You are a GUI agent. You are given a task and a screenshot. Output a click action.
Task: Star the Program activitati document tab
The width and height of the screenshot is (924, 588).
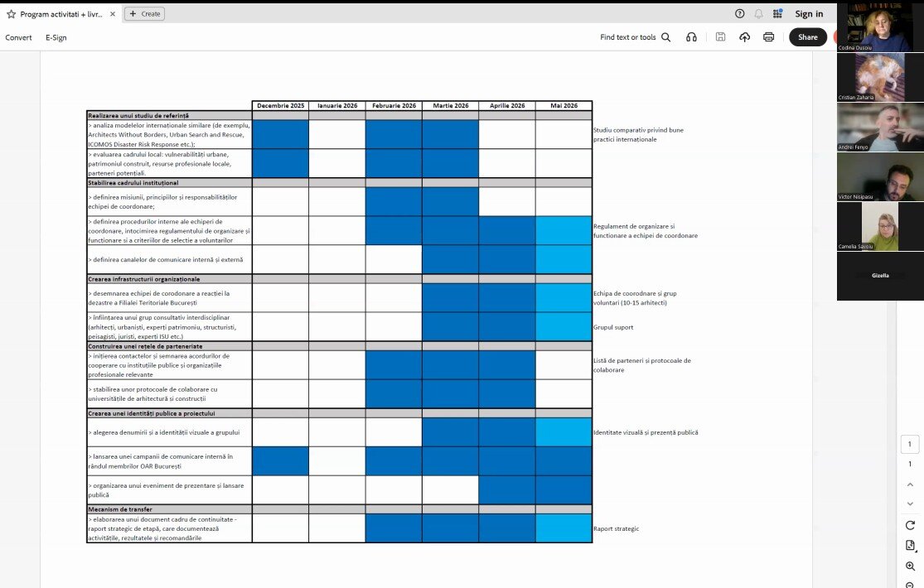point(11,14)
